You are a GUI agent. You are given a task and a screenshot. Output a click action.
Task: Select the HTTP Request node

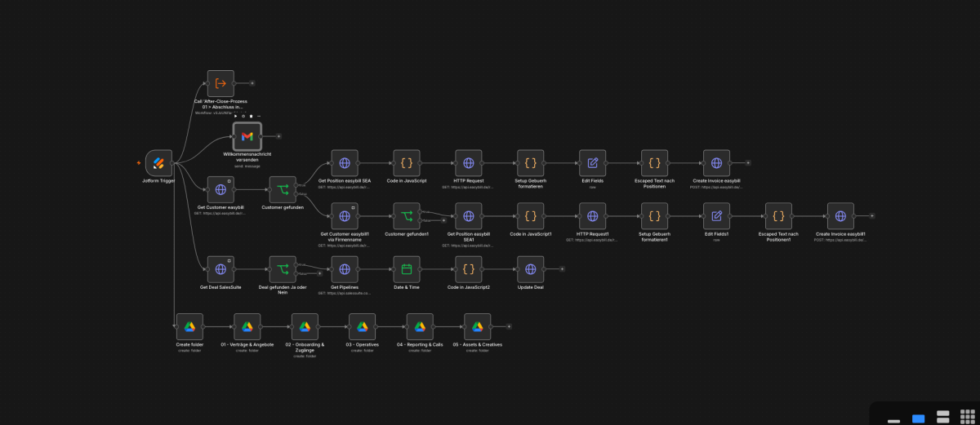[469, 163]
